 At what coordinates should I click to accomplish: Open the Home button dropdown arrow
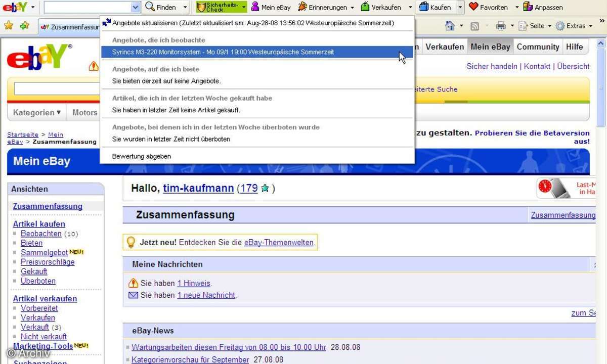[461, 26]
